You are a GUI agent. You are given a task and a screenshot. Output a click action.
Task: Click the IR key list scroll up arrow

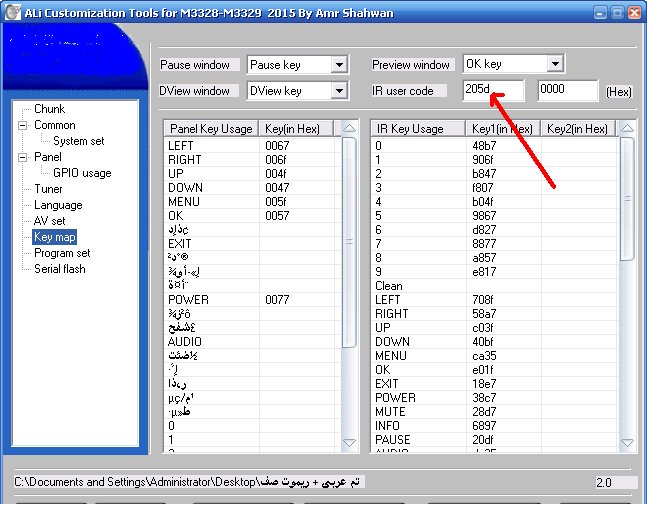[x=627, y=128]
